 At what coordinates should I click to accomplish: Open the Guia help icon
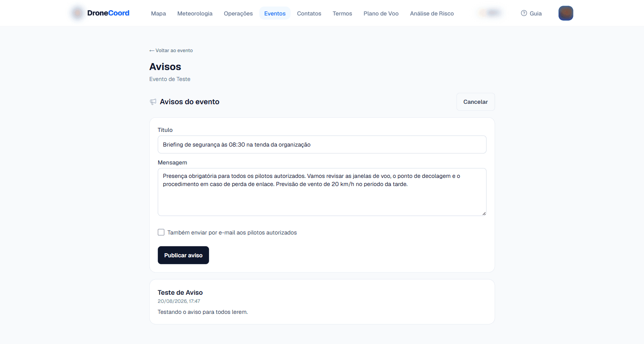[524, 13]
